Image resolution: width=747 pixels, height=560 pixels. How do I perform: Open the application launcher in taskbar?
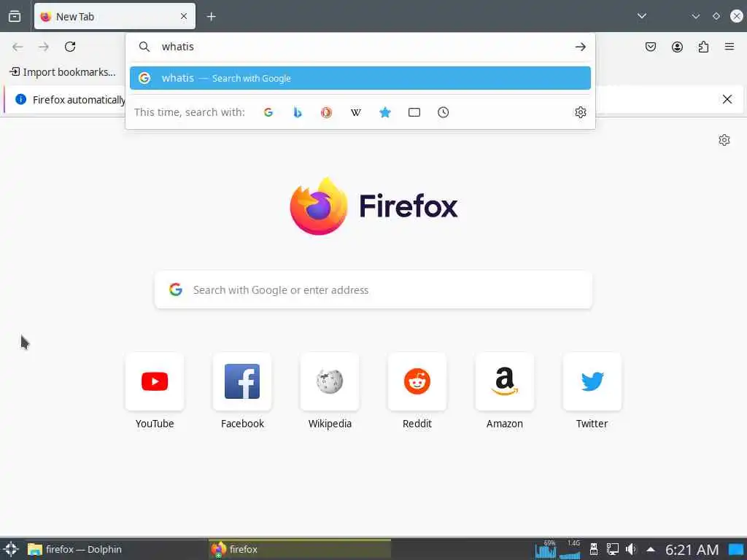point(11,549)
